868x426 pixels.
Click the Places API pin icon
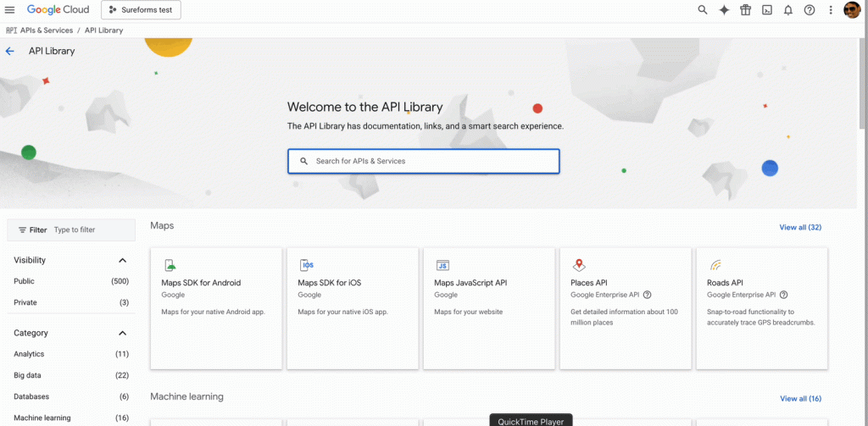pos(579,265)
